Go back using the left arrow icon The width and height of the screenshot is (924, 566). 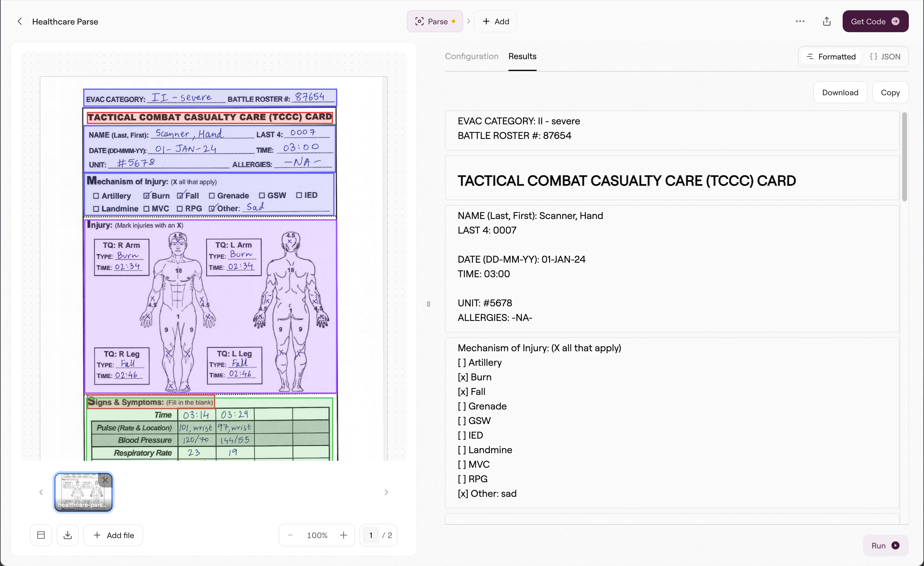point(20,21)
